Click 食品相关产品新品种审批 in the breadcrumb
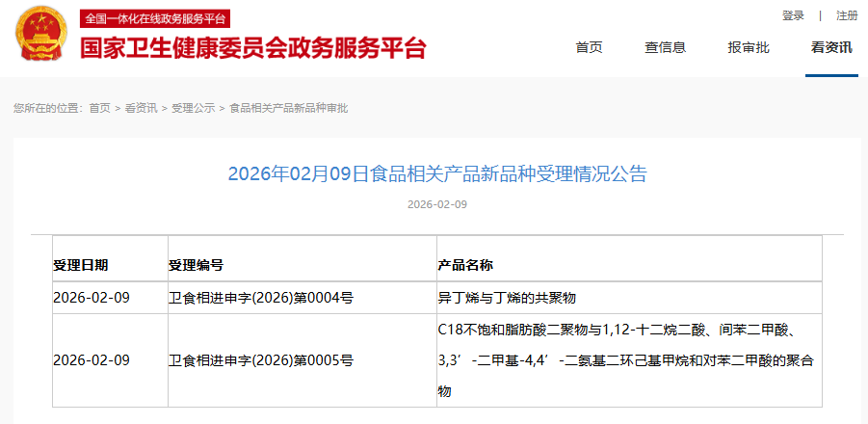 pos(288,109)
